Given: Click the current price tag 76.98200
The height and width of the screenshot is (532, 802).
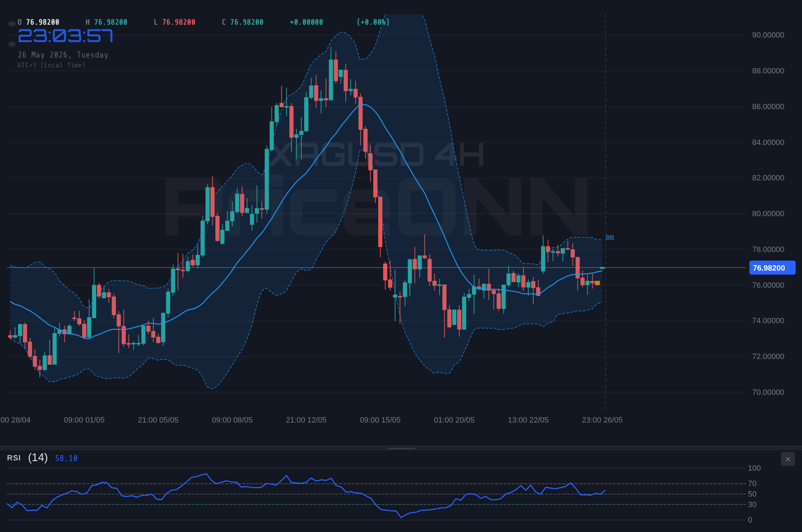Looking at the screenshot, I should pos(772,268).
